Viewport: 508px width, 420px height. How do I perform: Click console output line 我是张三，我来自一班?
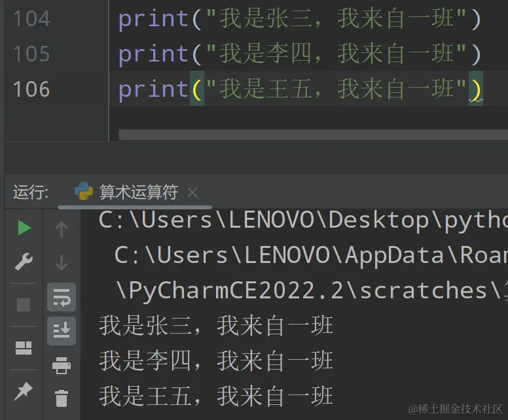tap(216, 325)
